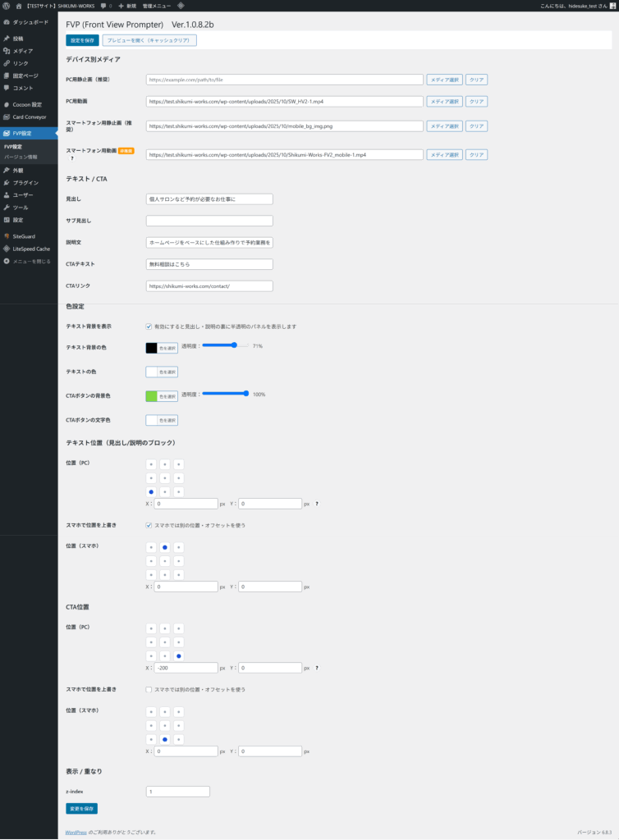
Task: Click the diamond-shaped icon in the admin bar
Action: (181, 5)
